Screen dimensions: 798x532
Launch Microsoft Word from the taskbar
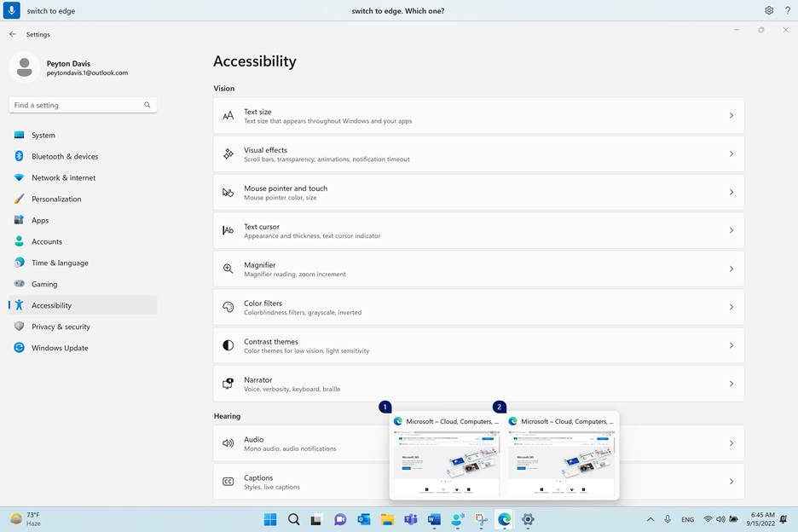(434, 519)
